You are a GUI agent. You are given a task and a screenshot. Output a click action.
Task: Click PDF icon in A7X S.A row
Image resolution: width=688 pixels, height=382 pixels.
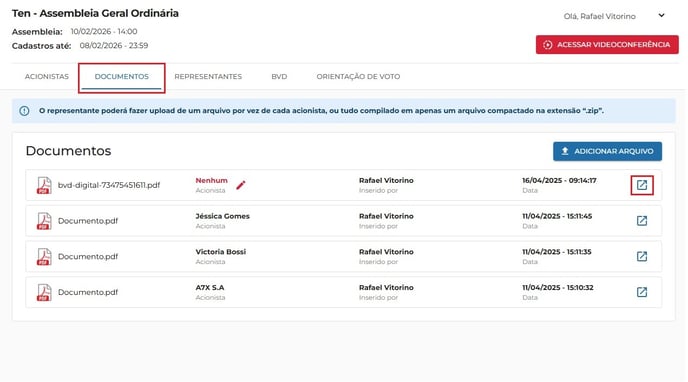43,292
